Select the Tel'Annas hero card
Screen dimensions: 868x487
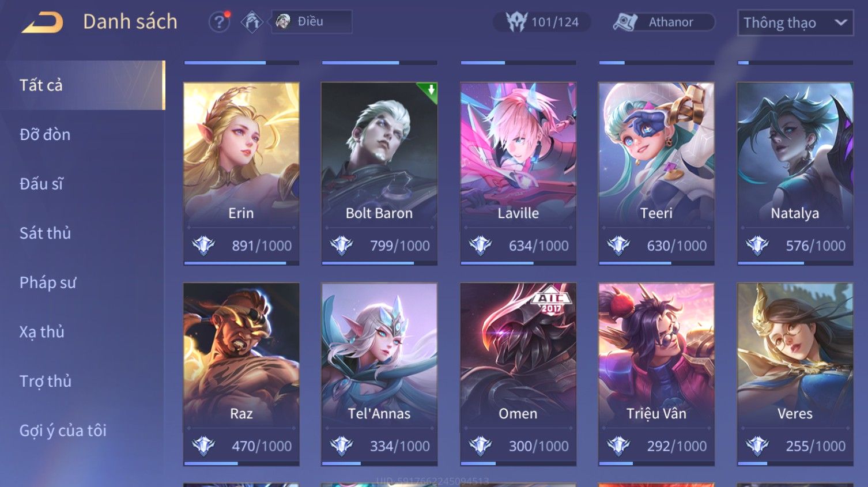tap(379, 374)
